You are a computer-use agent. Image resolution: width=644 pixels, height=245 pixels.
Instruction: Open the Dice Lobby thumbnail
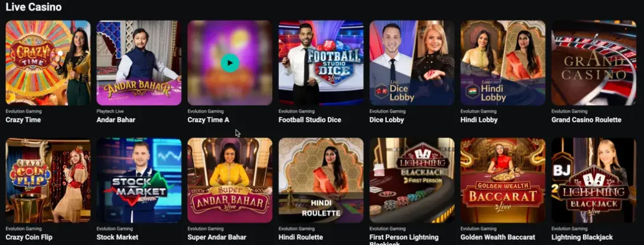click(x=412, y=63)
